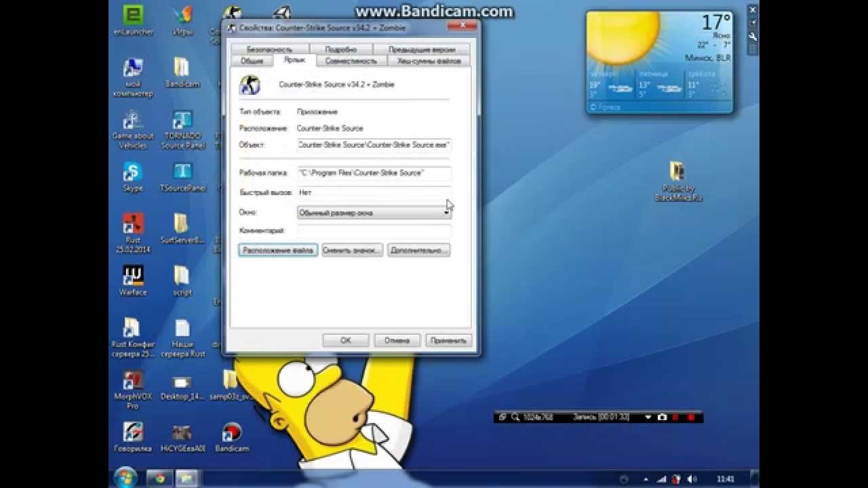Switch to the Предыдущие версии tab

coord(421,49)
